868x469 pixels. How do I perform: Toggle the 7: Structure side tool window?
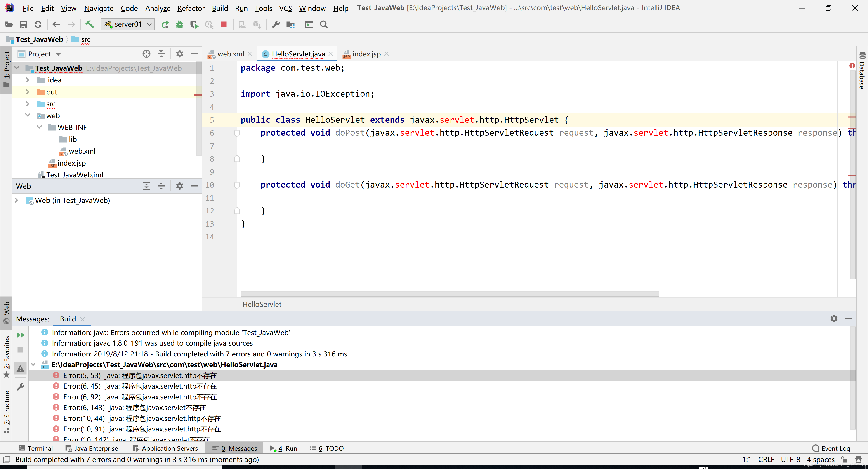point(6,412)
